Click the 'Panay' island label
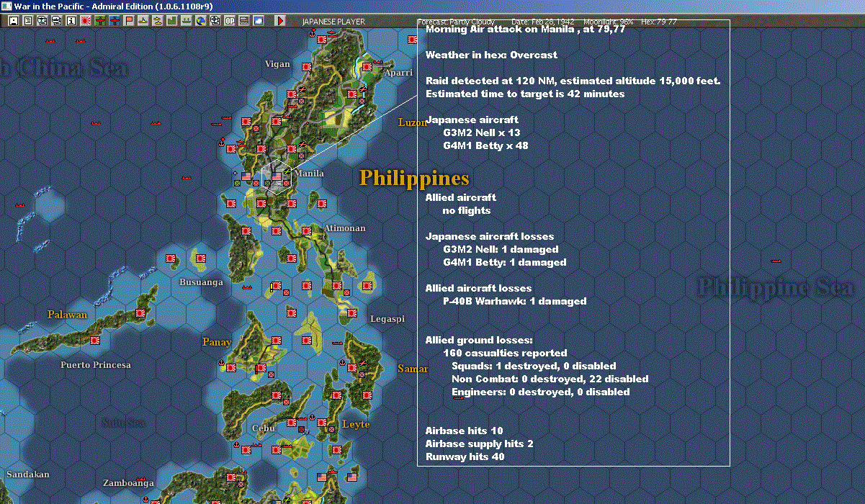 tap(217, 342)
